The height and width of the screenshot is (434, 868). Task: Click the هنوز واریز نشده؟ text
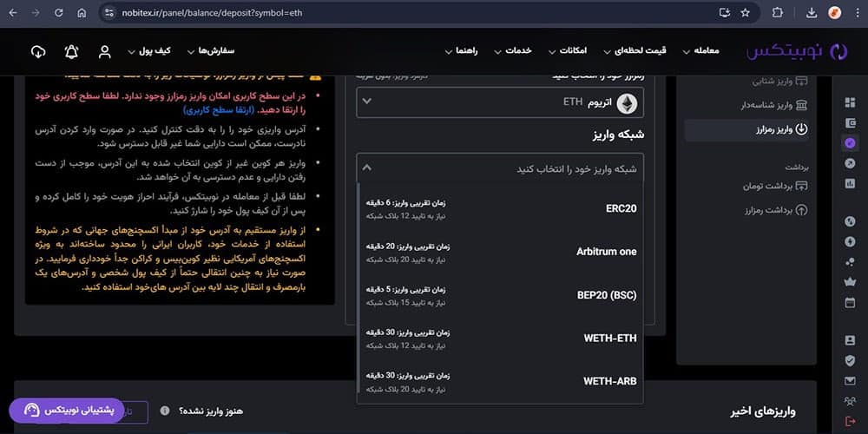point(210,411)
